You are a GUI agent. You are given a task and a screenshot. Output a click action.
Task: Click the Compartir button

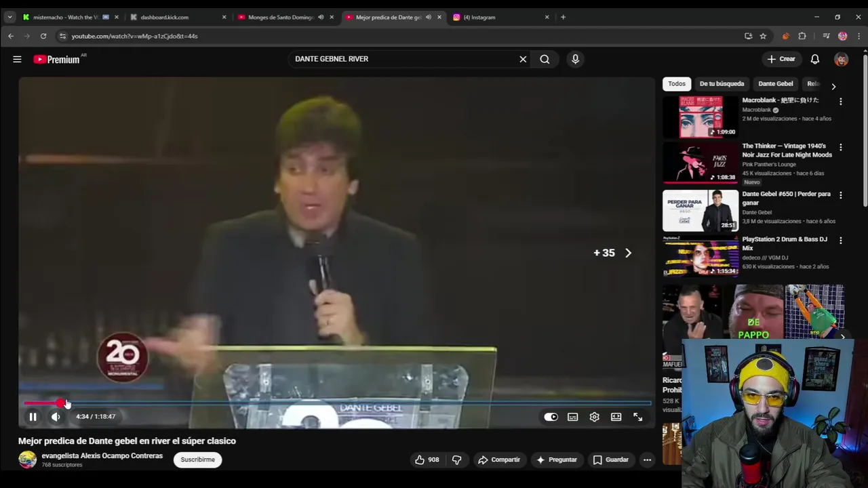[x=499, y=460]
